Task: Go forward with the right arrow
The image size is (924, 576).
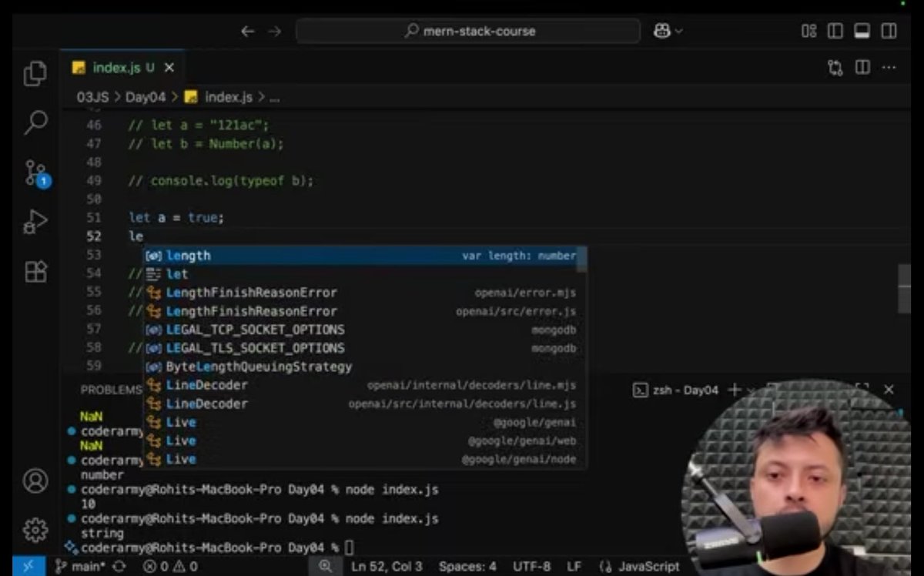Action: click(x=274, y=31)
